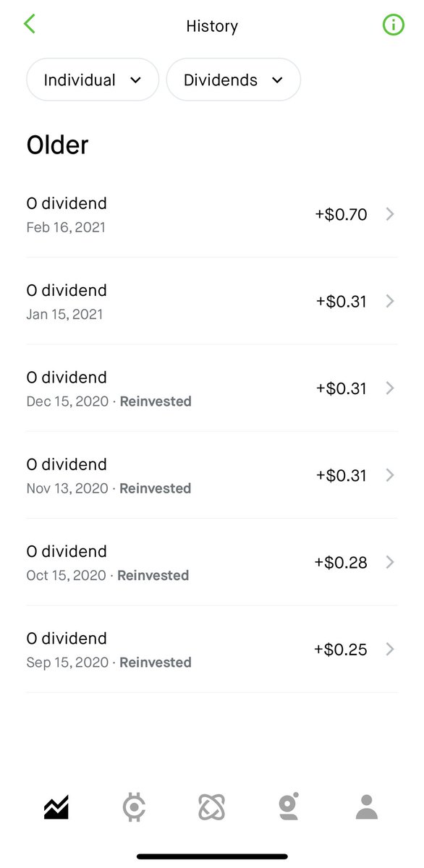This screenshot has width=424, height=868.
Task: Open chevron for Nov 13, 2020 dividend
Action: (x=390, y=475)
